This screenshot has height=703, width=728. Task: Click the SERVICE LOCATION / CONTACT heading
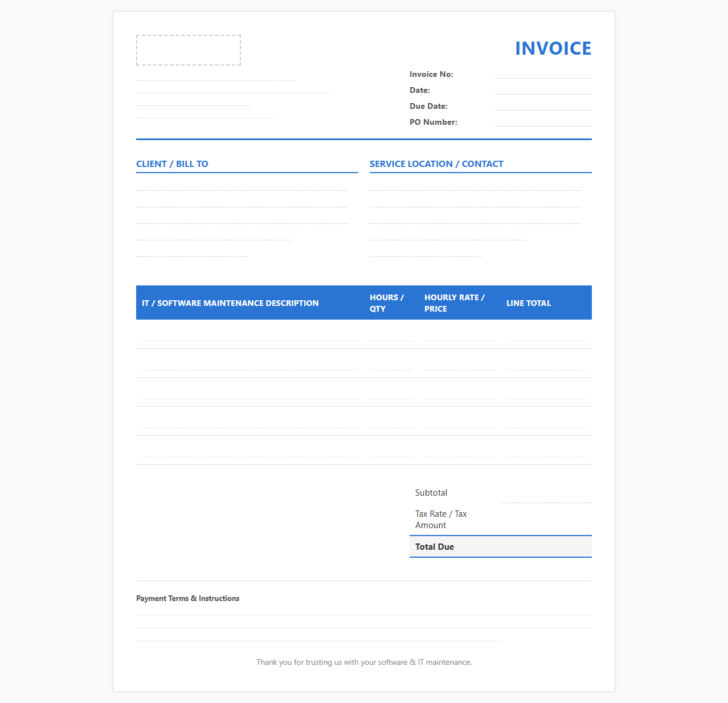[x=436, y=164]
